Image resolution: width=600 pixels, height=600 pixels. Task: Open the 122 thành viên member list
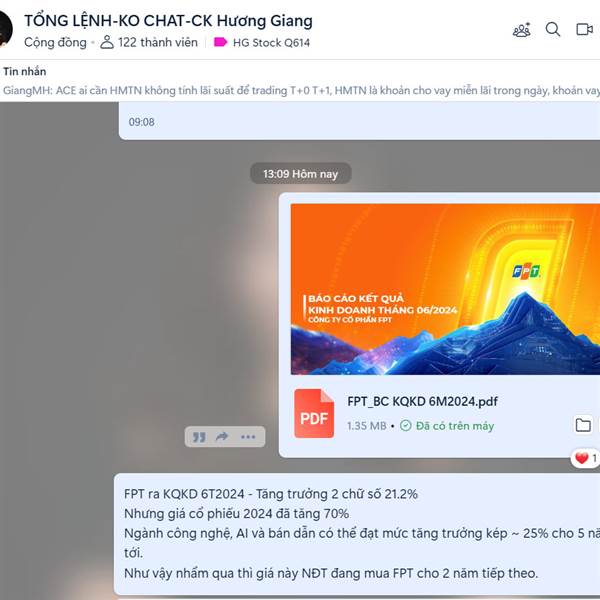tap(148, 42)
